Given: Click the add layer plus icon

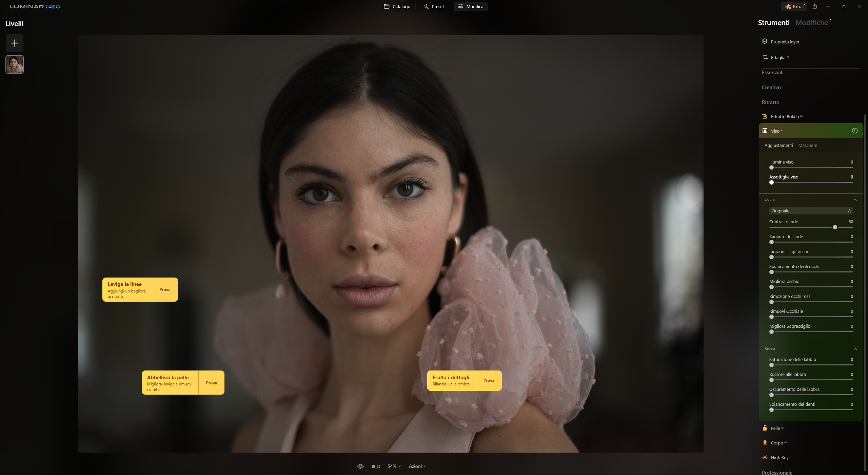Looking at the screenshot, I should [14, 43].
